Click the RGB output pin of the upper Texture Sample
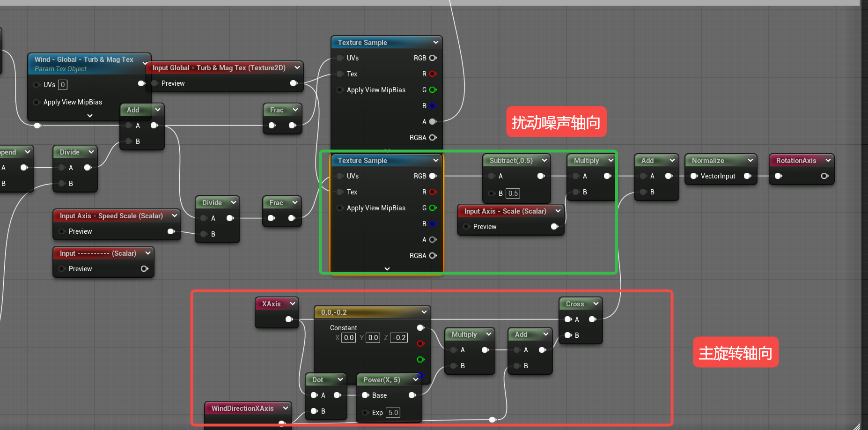868x430 pixels. 433,58
